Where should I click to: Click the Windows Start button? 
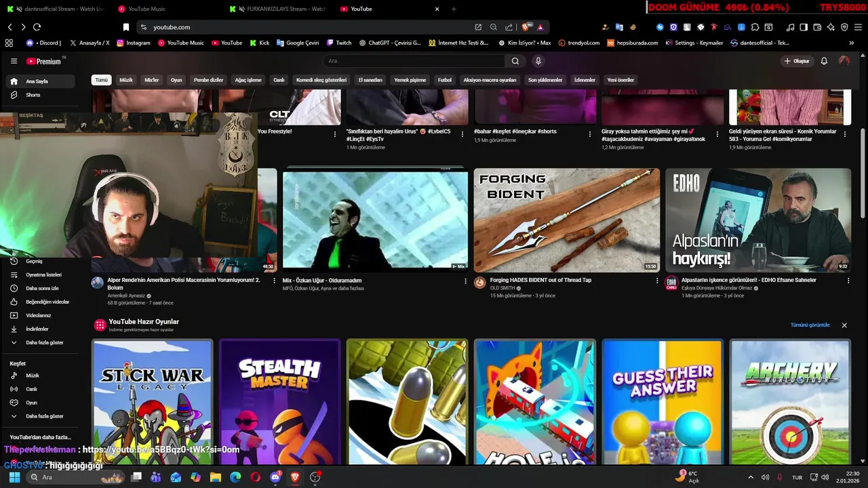(14, 477)
